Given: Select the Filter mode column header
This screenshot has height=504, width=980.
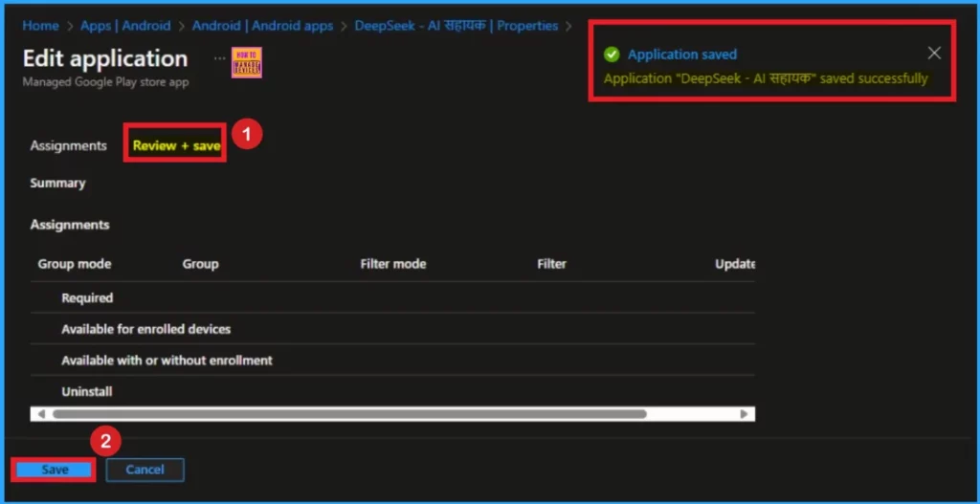Looking at the screenshot, I should [x=393, y=264].
